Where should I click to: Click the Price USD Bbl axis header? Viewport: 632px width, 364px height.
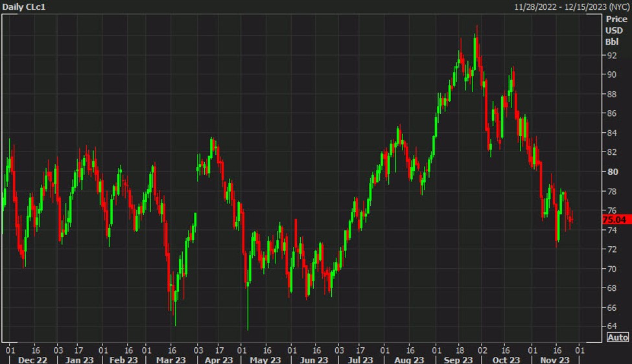pos(616,30)
